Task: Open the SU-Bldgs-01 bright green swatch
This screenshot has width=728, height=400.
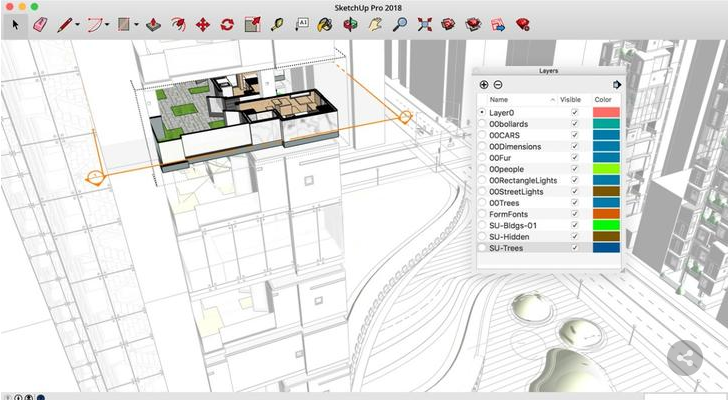Action: [606, 225]
